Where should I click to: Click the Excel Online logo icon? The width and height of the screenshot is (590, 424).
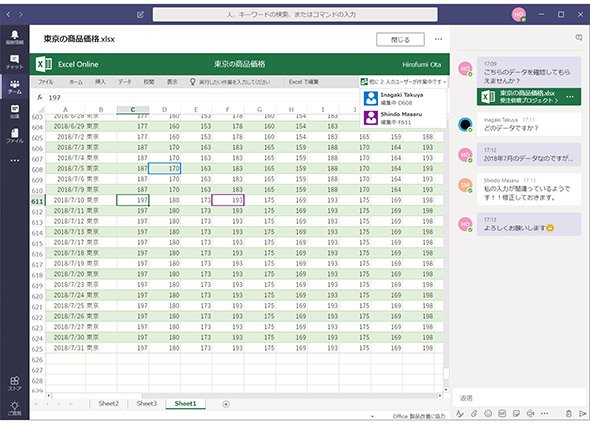pos(44,64)
